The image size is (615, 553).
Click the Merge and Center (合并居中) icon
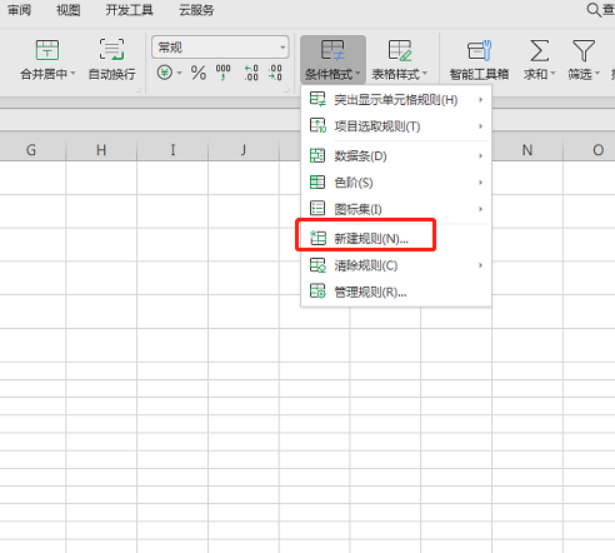[47, 50]
